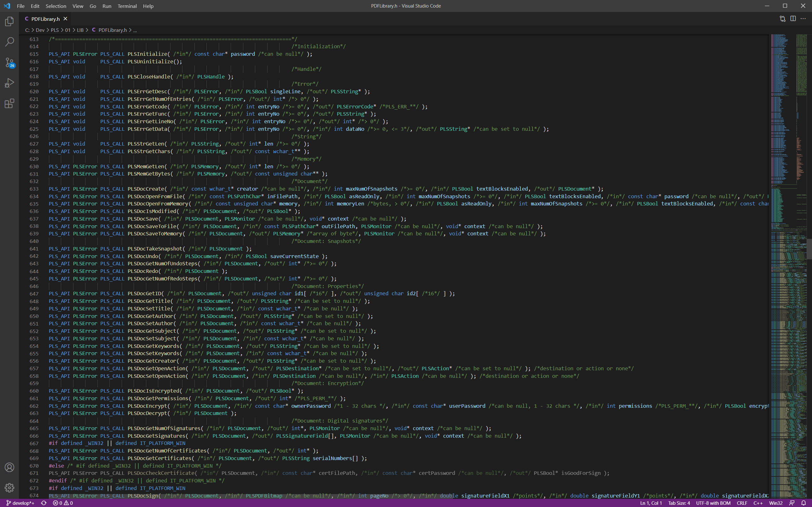Click PLSDocSaveToMemory on line 639
The height and width of the screenshot is (507, 812).
click(155, 234)
